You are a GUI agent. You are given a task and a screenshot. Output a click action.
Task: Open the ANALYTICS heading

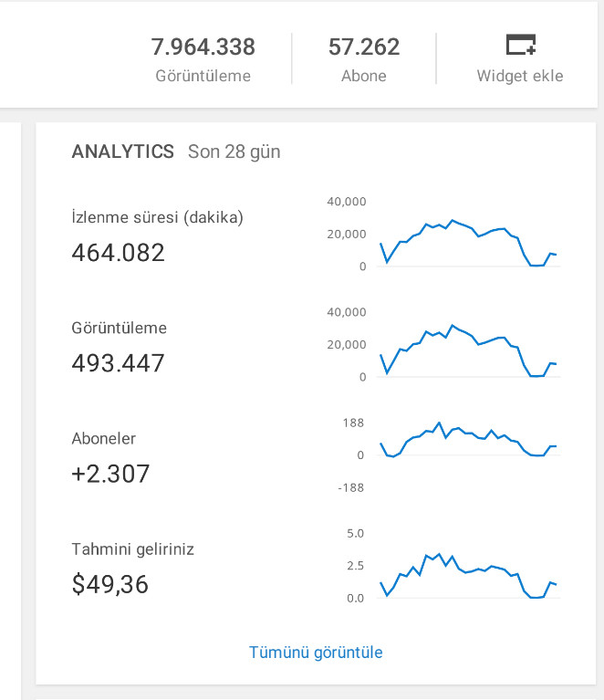[123, 151]
